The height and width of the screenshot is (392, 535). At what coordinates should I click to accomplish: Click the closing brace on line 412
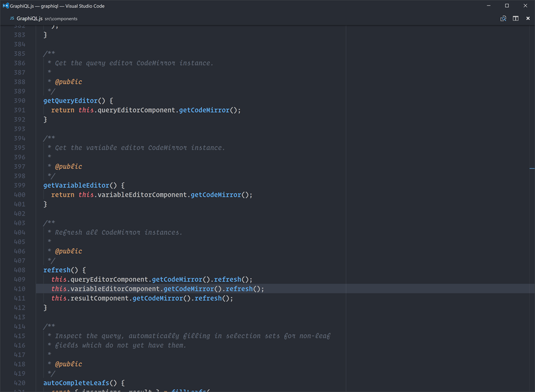pos(45,308)
